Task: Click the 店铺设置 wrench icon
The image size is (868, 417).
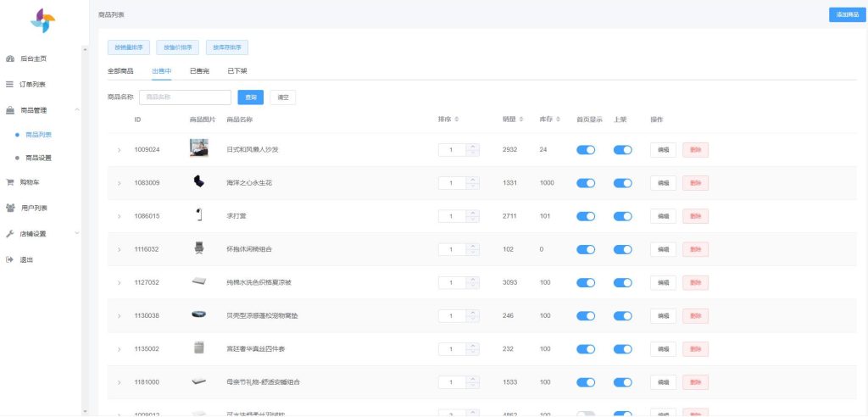Action: 9,234
